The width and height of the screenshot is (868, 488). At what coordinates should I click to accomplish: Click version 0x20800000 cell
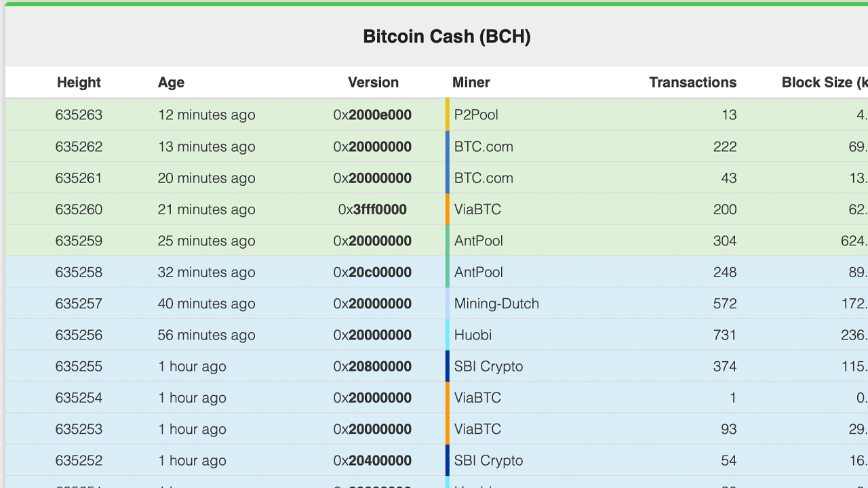372,366
